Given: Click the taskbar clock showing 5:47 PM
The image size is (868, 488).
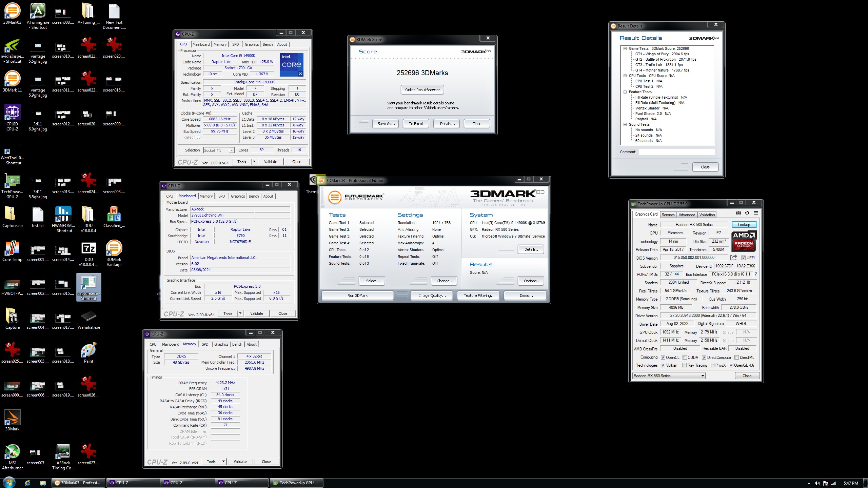Looking at the screenshot, I should 851,483.
